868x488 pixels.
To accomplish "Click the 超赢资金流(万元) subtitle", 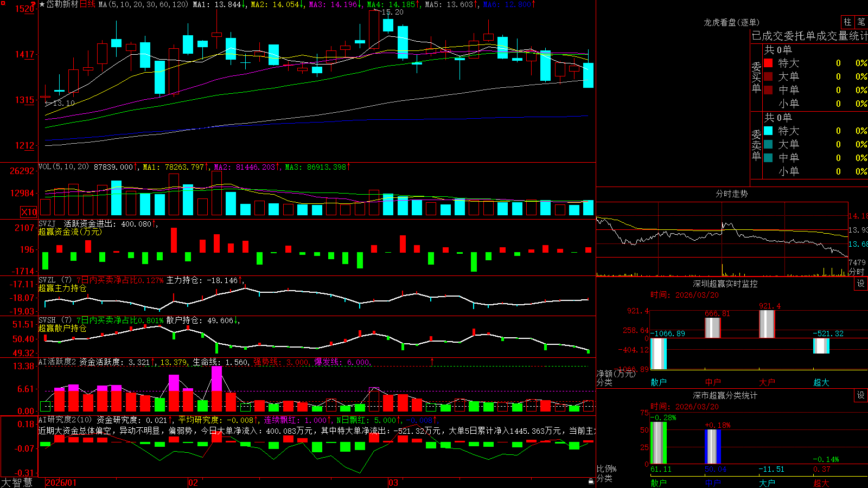I will pyautogui.click(x=70, y=232).
